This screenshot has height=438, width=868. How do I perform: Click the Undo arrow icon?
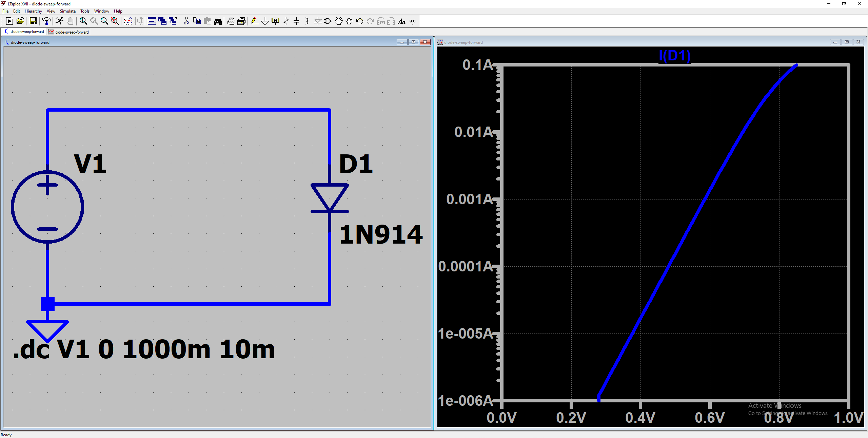coord(360,21)
